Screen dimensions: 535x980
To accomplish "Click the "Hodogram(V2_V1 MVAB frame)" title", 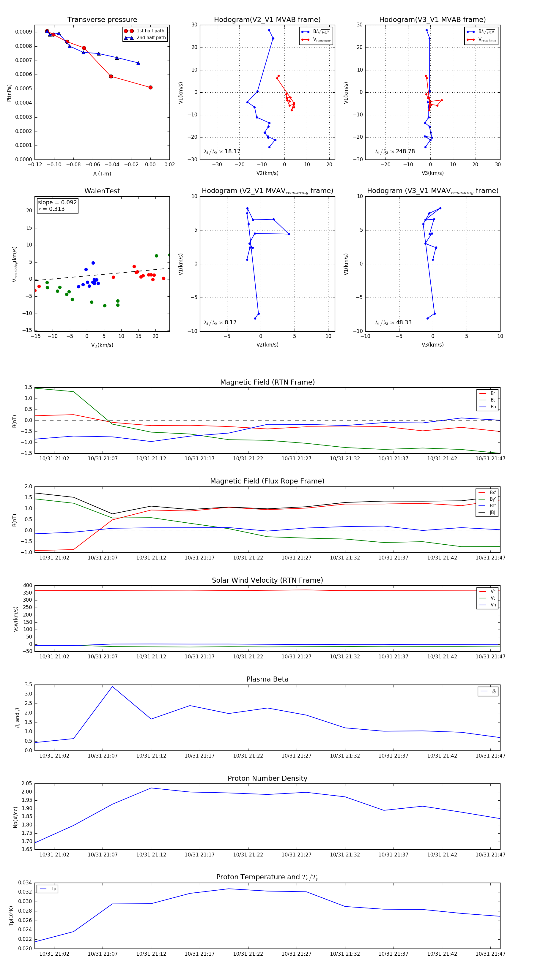I will click(x=267, y=20).
